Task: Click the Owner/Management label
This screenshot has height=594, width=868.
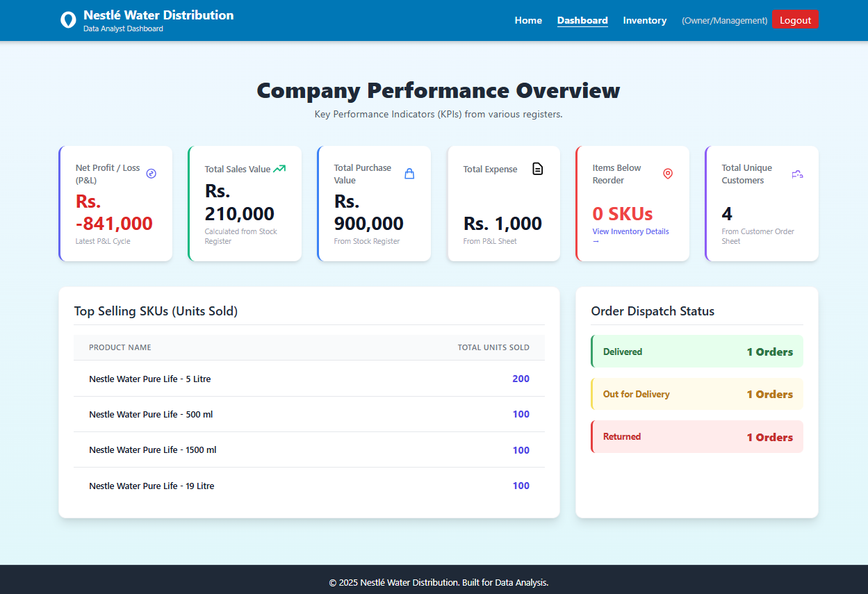Action: click(724, 20)
